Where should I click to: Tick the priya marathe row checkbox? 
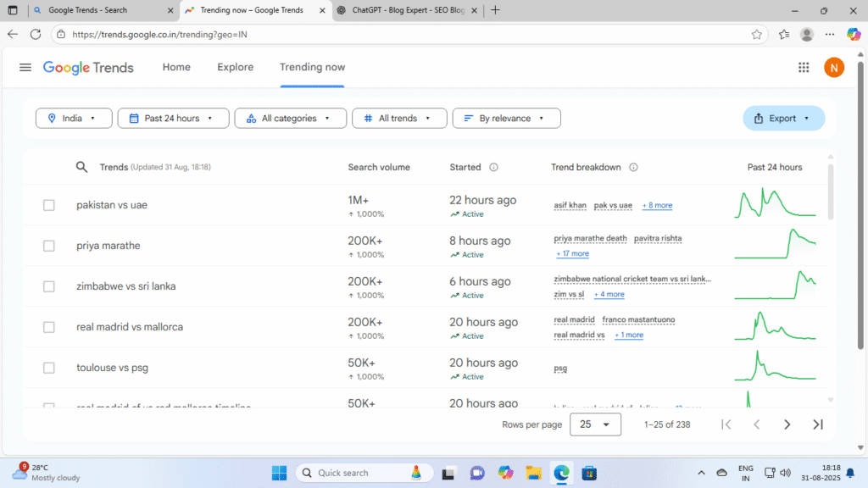pos(49,246)
